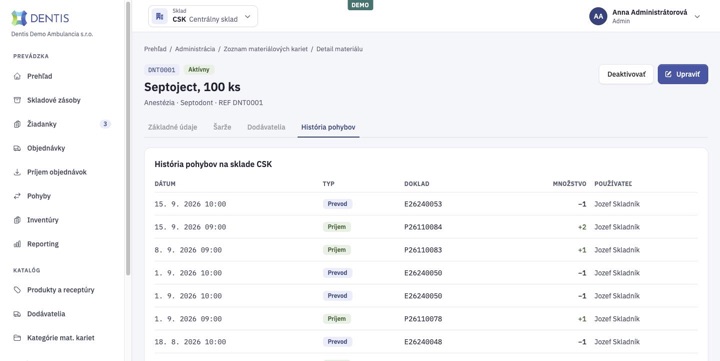Follow Zoznam materiálových kariet breadcrumb
Screen dimensions: 720x361
[x=265, y=49]
